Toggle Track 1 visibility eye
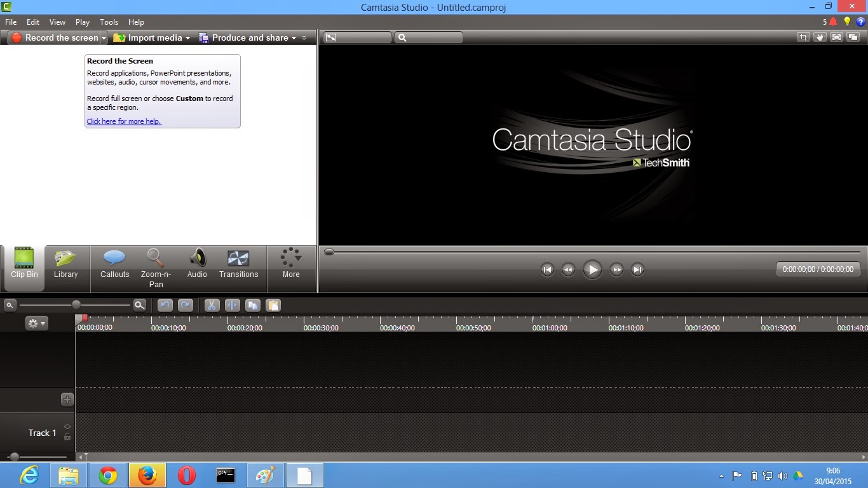 (67, 426)
